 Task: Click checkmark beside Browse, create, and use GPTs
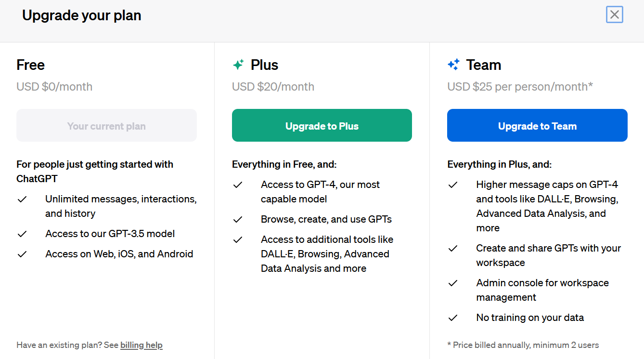[x=237, y=219]
